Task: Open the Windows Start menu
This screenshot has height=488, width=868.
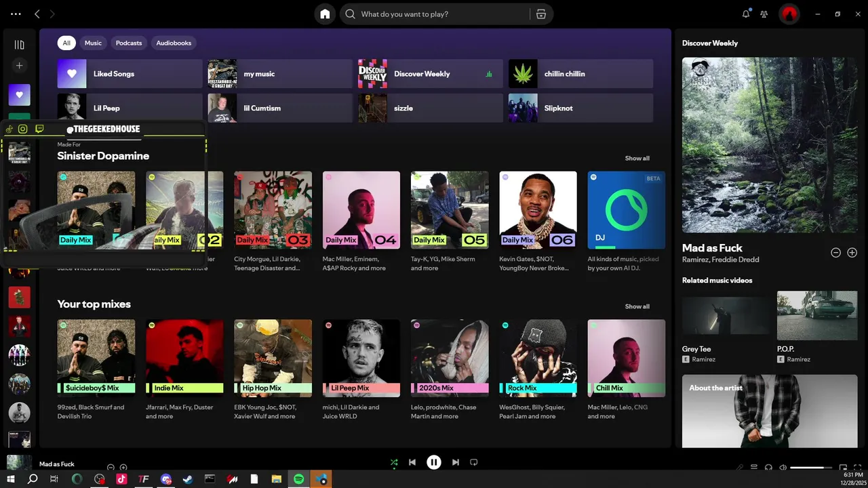Action: coord(11,479)
